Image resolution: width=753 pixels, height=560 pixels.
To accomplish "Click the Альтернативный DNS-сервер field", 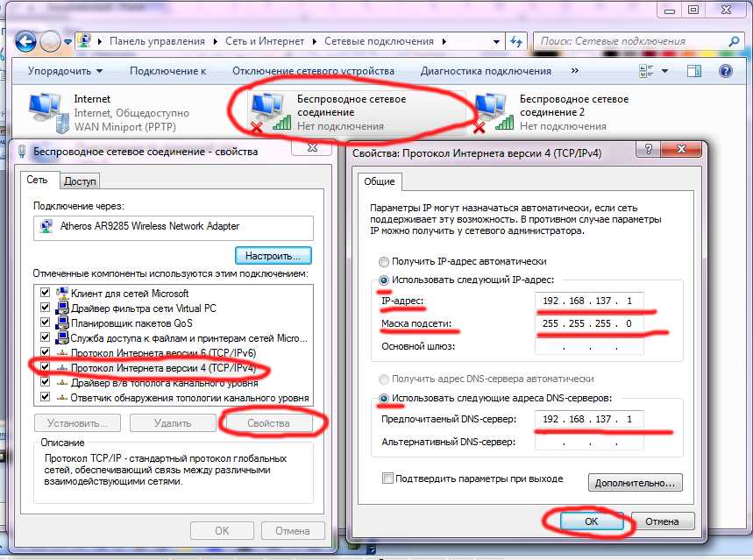I will [589, 442].
